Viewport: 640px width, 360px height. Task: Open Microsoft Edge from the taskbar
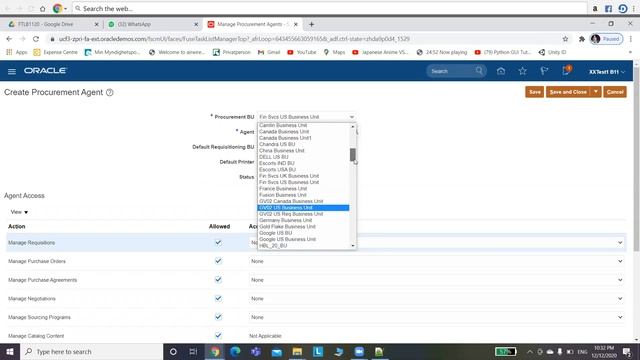tap(236, 351)
